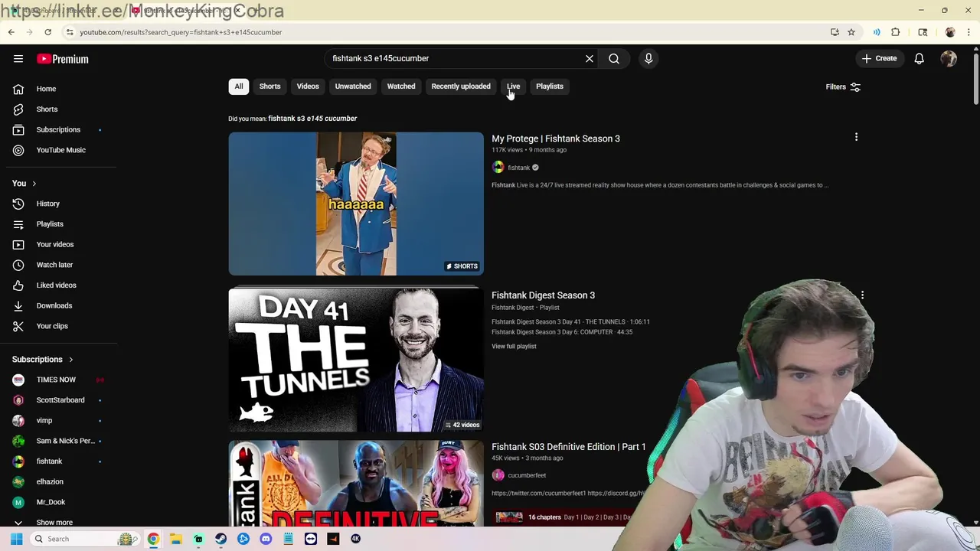Click the browser address bar
Viewport: 980px width, 551px height.
pos(444,32)
